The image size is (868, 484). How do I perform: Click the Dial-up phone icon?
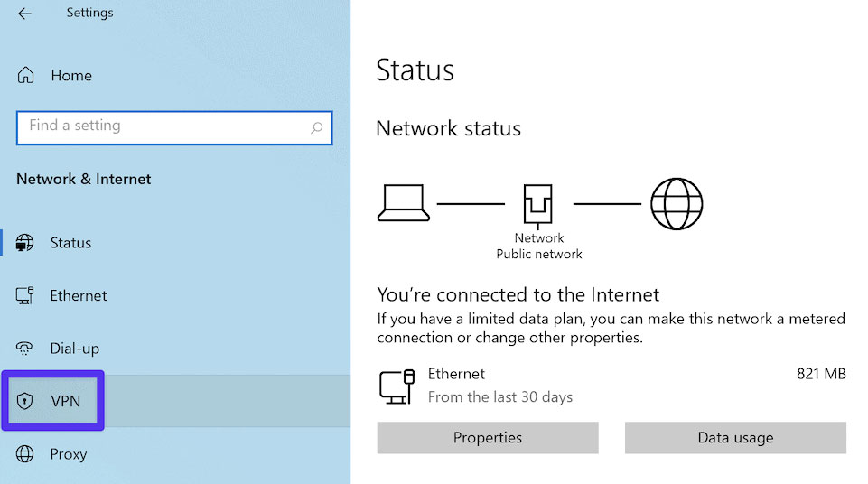point(24,348)
